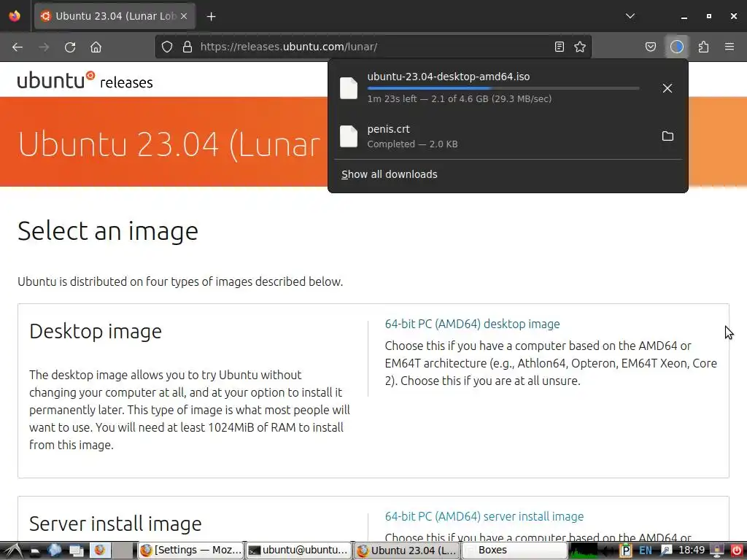Viewport: 747px width, 560px height.
Task: Click the Firefox View pinned icon
Action: 15,16
